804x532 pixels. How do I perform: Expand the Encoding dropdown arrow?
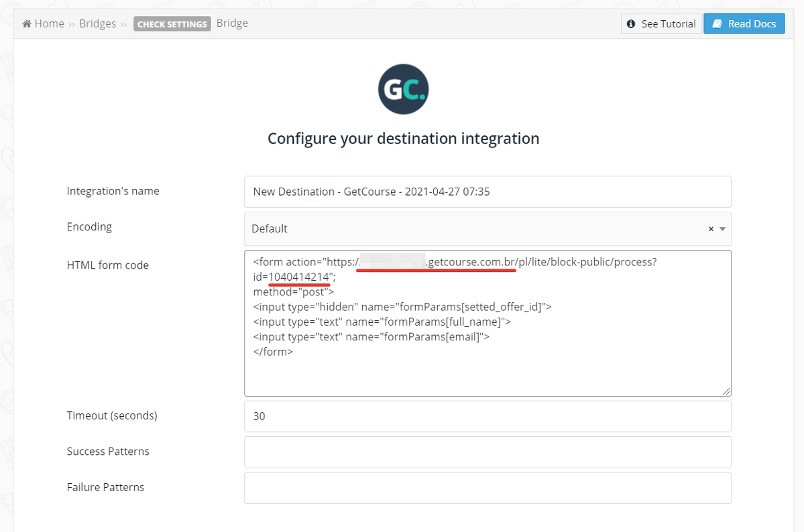coord(722,229)
